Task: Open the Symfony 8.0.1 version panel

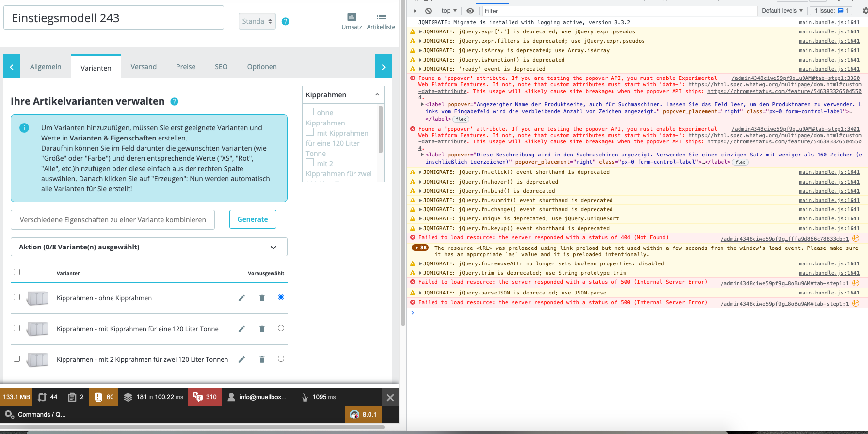Action: (x=363, y=414)
